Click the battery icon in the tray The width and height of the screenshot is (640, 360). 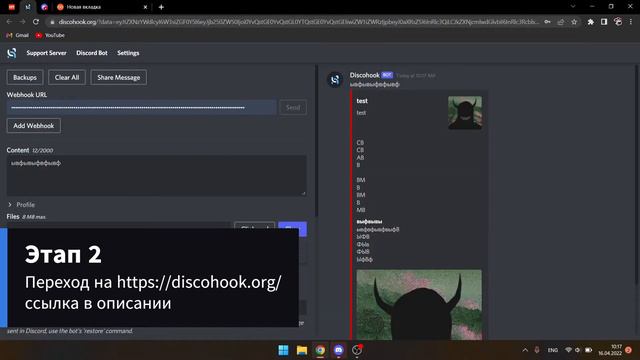click(589, 350)
